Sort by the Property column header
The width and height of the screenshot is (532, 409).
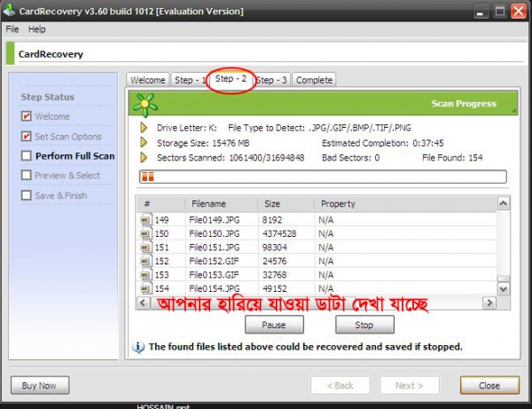[x=405, y=204]
